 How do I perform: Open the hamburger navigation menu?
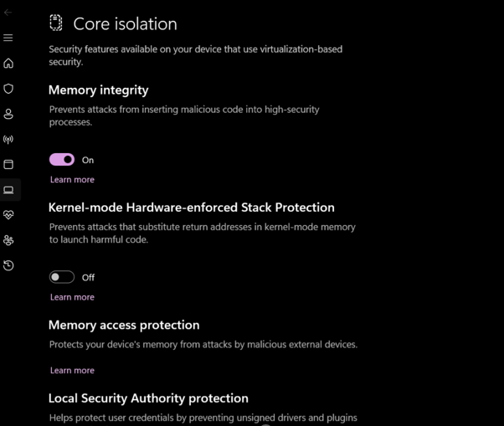click(x=8, y=38)
